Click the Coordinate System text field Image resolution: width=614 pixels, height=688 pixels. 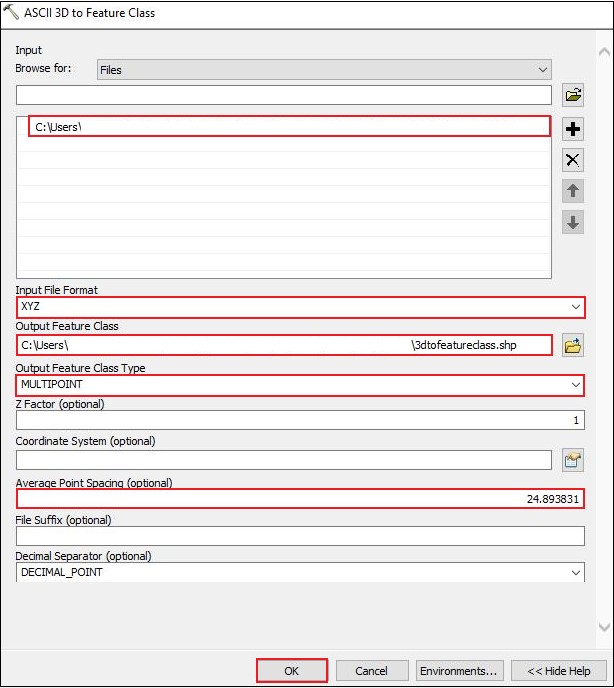(284, 460)
